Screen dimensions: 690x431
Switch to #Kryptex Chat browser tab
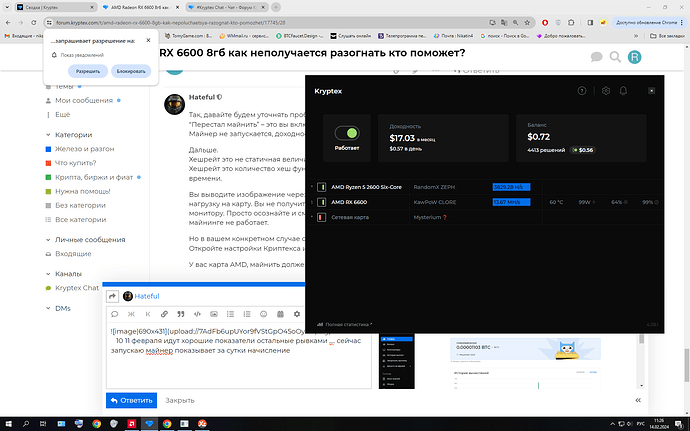[x=226, y=7]
